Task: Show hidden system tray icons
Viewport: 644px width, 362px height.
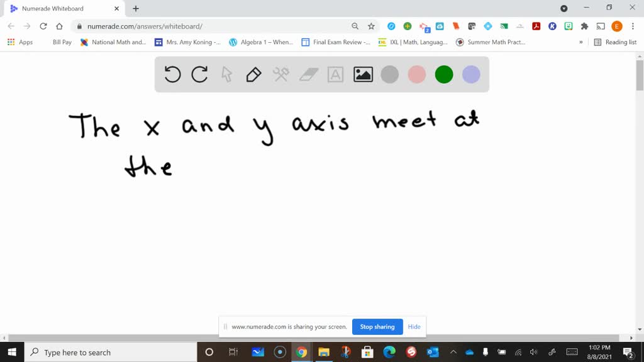Action: tap(453, 352)
